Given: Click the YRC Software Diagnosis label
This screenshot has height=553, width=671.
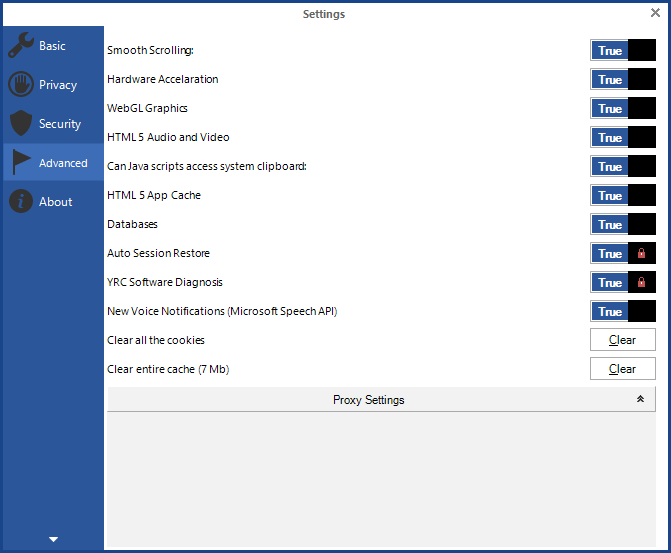Looking at the screenshot, I should click(165, 282).
